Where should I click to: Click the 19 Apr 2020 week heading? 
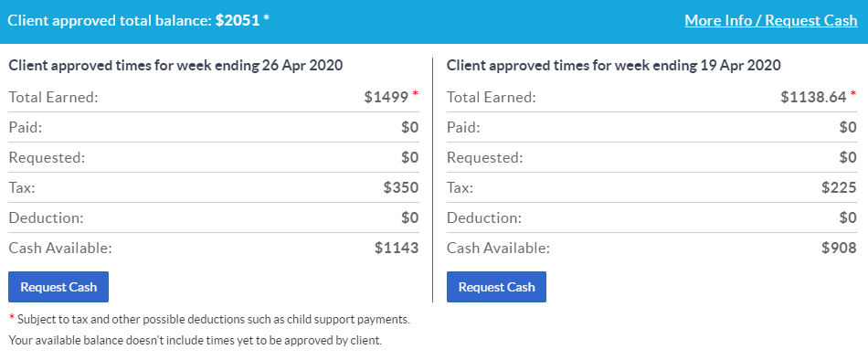613,66
